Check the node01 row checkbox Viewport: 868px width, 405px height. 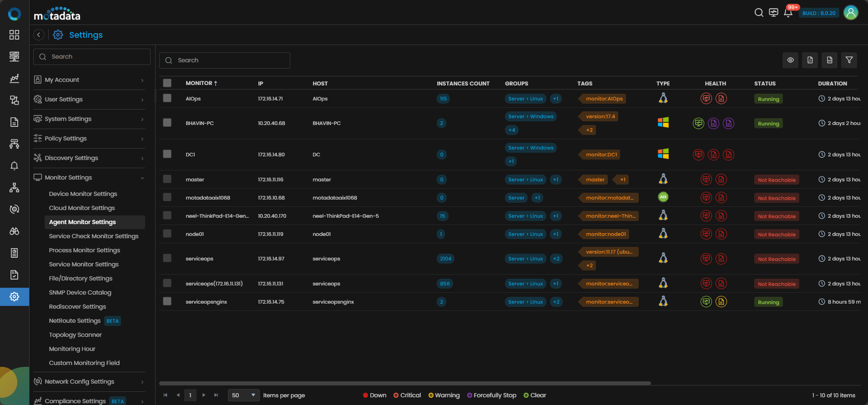click(167, 234)
